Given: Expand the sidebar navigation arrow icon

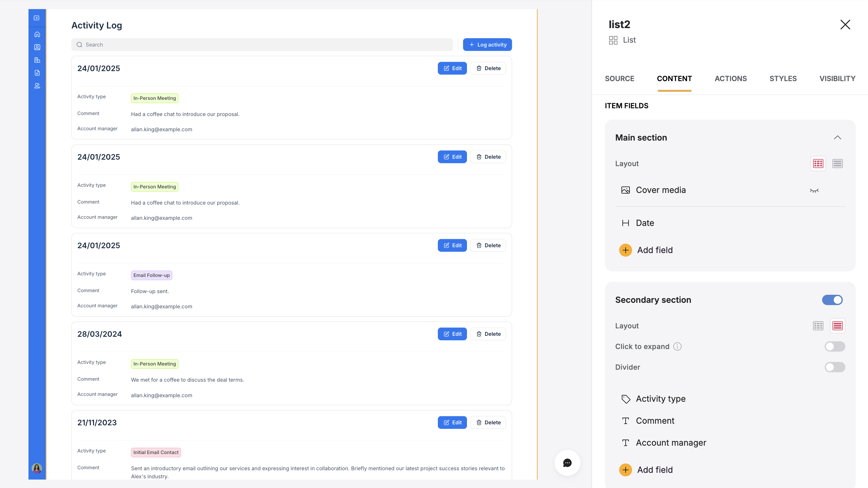Looking at the screenshot, I should (37, 18).
